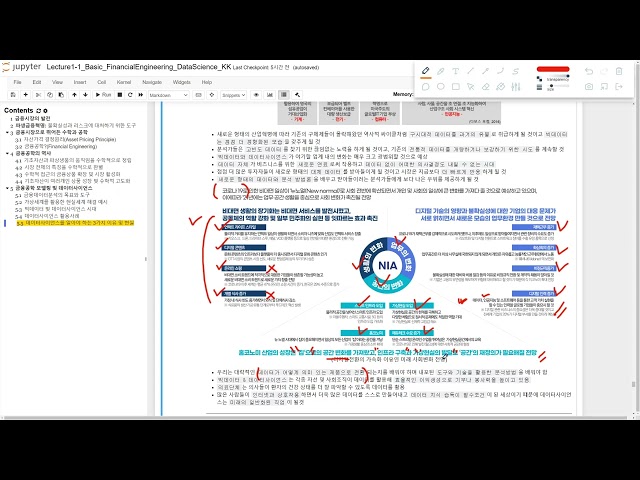640x480 pixels.
Task: Rename notebook via Lecture1-1 title
Action: (x=139, y=67)
